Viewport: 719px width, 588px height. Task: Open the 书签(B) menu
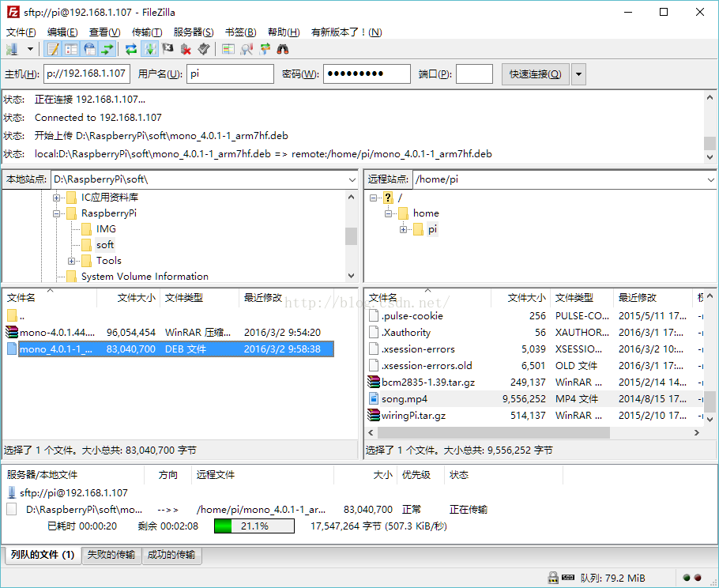pos(240,32)
